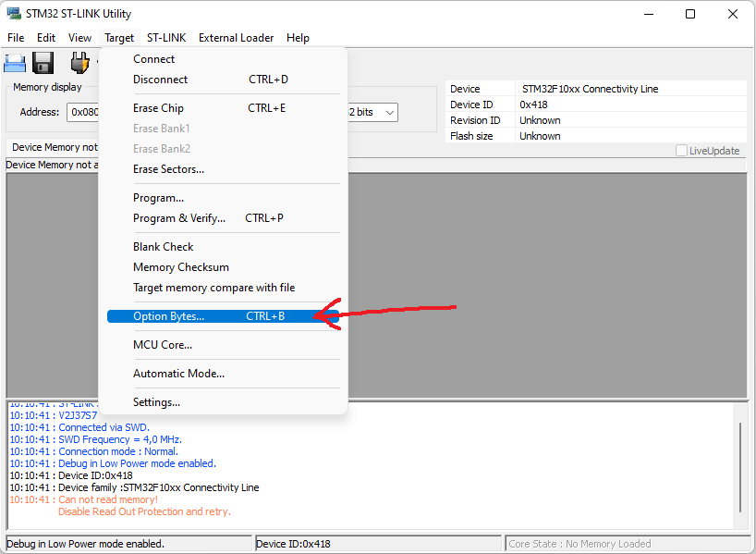
Task: Open the Edit menu
Action: pos(46,38)
